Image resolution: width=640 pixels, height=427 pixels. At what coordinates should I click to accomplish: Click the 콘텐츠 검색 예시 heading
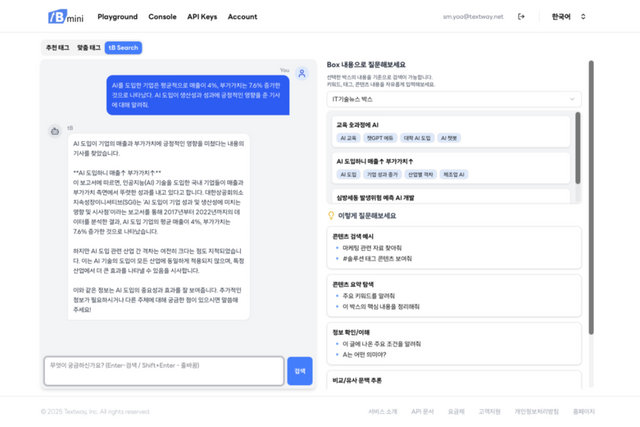(x=353, y=236)
